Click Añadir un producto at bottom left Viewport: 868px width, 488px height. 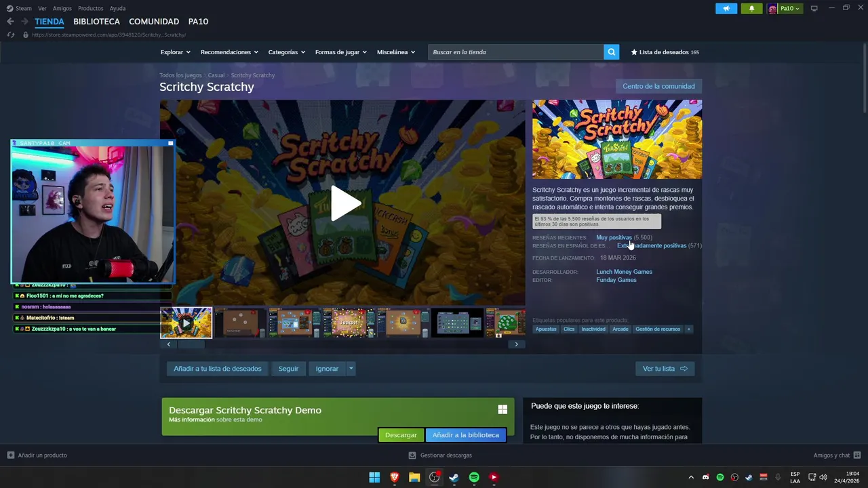point(37,455)
